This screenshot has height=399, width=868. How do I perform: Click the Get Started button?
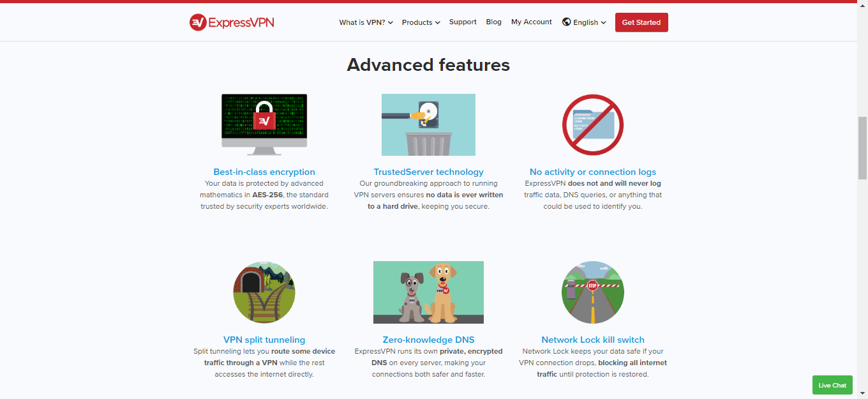[641, 22]
